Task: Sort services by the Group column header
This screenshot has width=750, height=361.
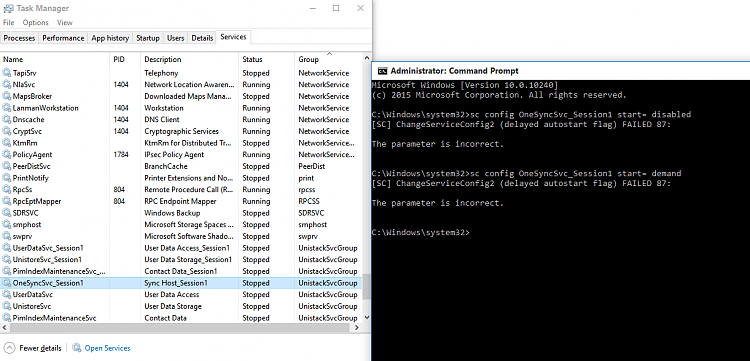Action: coord(329,59)
